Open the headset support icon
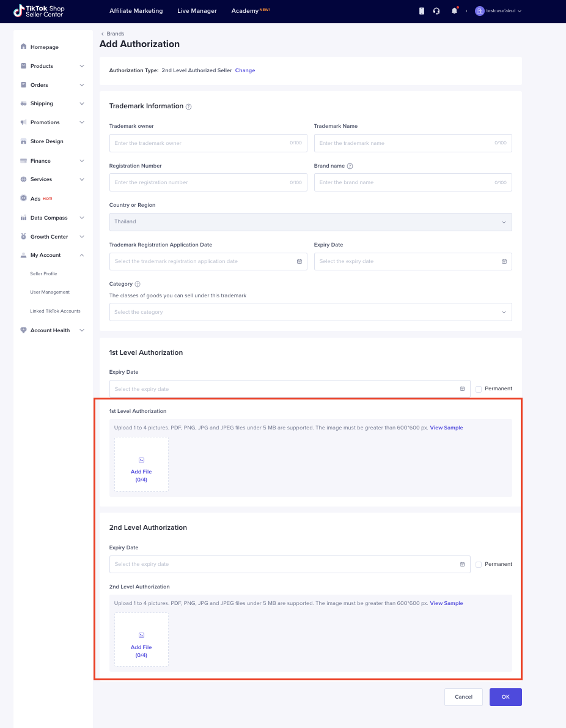Viewport: 566px width, 728px height. 436,11
